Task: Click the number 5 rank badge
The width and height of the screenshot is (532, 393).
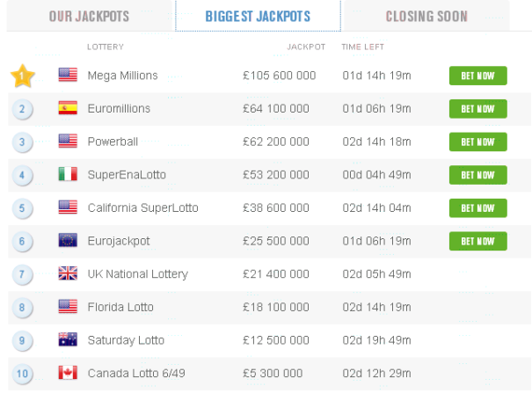Action: [22, 208]
